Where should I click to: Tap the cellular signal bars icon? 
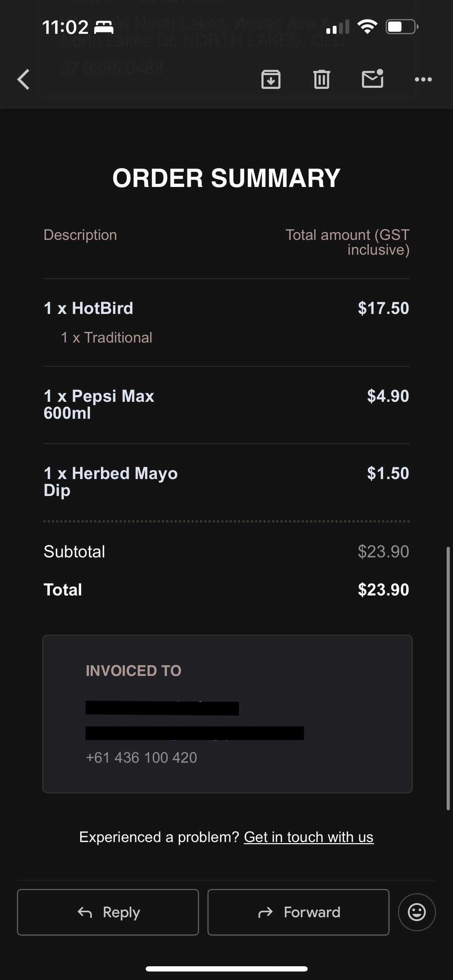[x=337, y=27]
